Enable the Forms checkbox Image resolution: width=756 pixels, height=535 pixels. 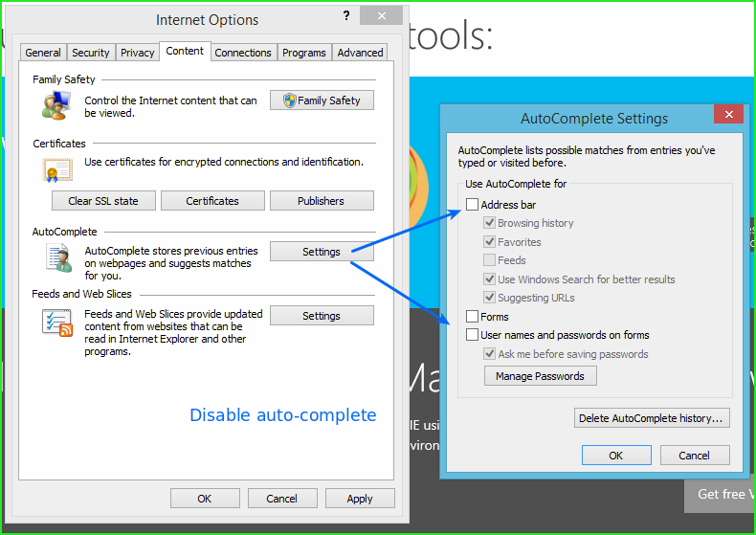coord(472,317)
